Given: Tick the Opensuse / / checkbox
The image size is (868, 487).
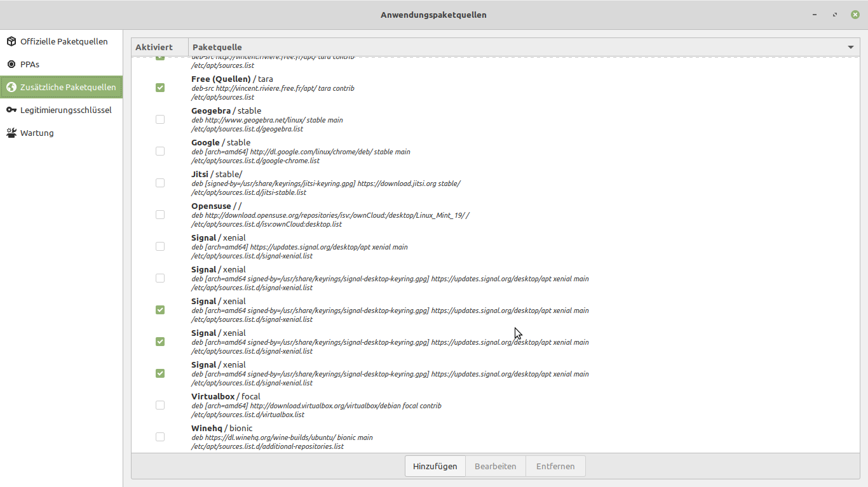Looking at the screenshot, I should 160,215.
